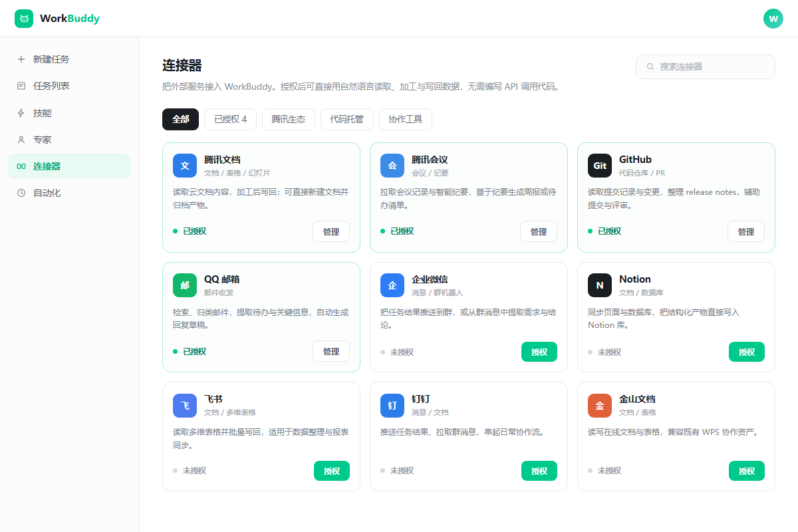Image resolution: width=798 pixels, height=532 pixels.
Task: Click the GitHub card title
Action: tap(635, 160)
